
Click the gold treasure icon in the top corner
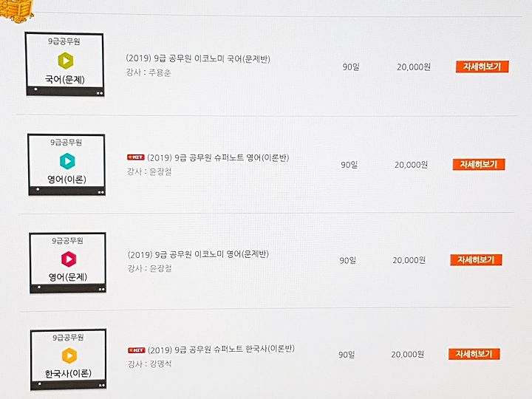point(16,10)
